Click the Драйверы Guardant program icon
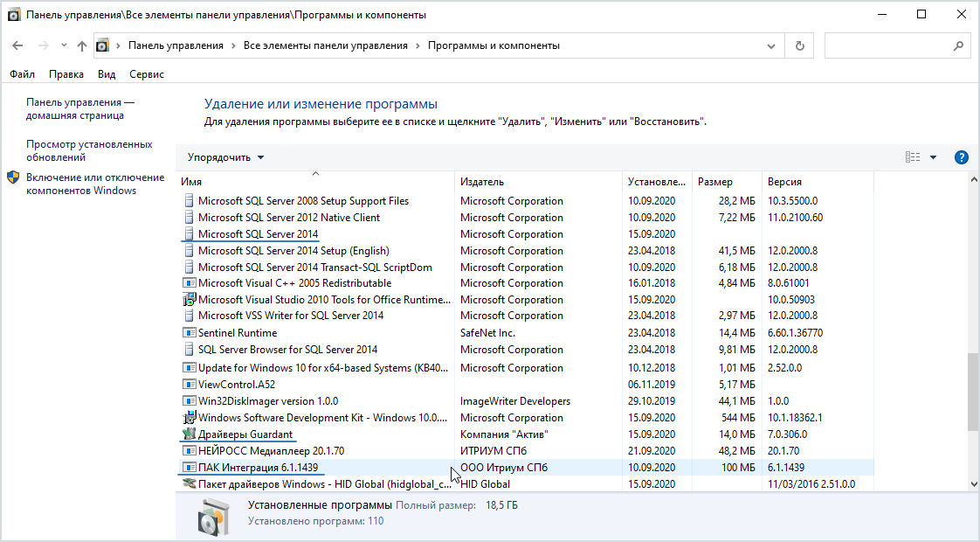Image resolution: width=980 pixels, height=542 pixels. pos(190,434)
